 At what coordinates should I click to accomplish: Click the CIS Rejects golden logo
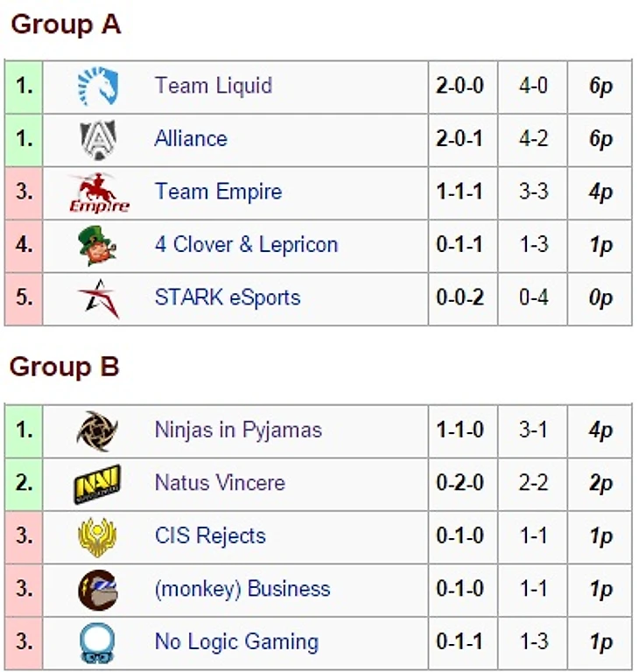pos(97,537)
